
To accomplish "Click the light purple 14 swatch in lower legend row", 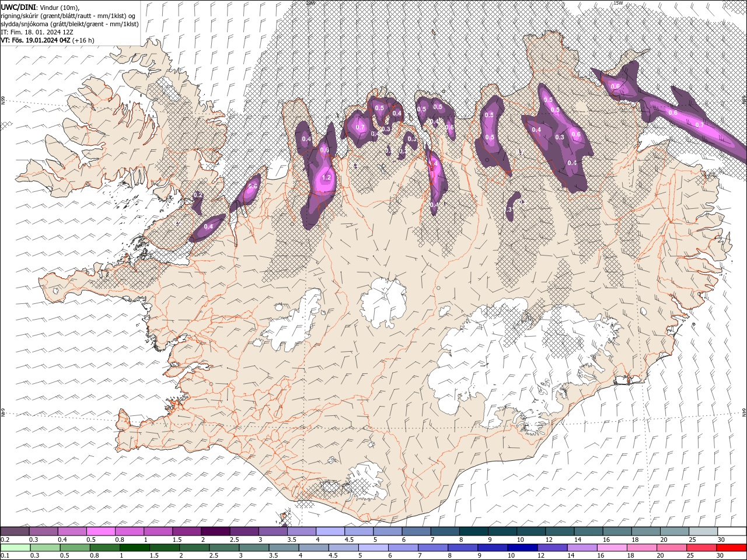I will (582, 548).
